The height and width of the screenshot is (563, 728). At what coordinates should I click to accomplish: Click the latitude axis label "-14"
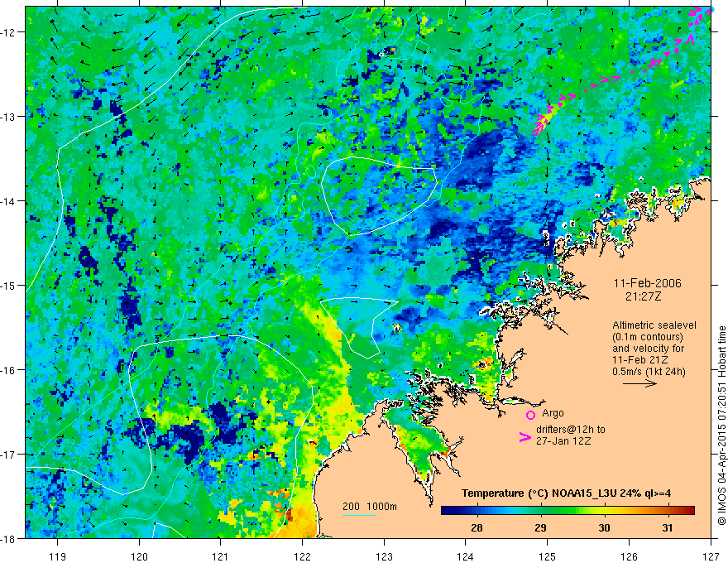[x=8, y=201]
